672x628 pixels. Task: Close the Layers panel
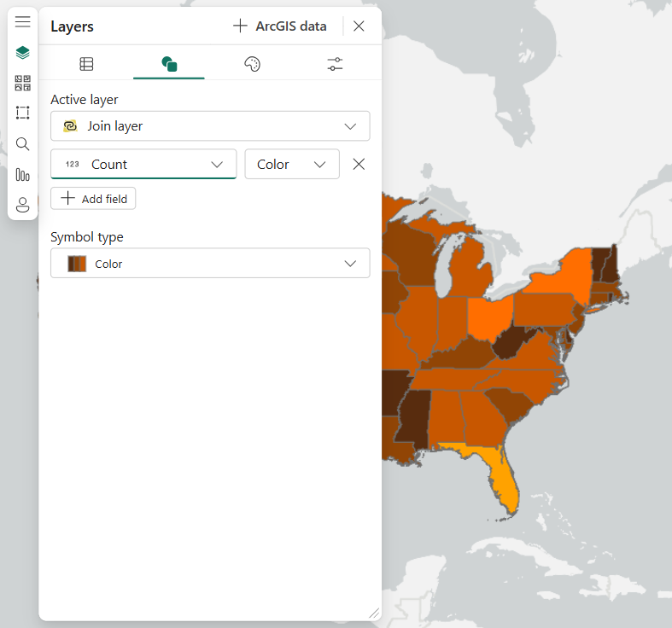(359, 26)
